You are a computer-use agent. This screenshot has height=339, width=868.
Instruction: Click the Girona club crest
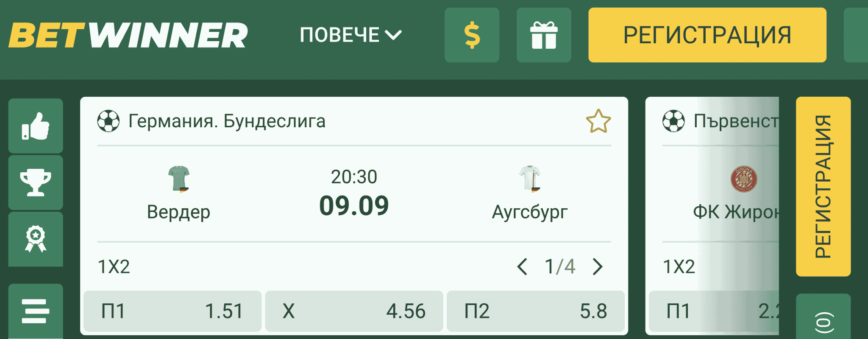pyautogui.click(x=743, y=179)
